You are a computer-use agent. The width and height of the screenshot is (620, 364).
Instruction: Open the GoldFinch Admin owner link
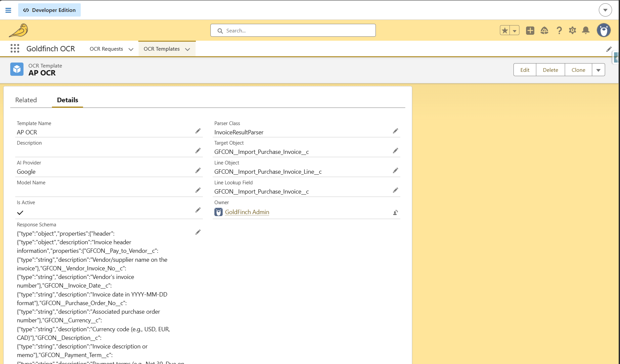click(247, 212)
